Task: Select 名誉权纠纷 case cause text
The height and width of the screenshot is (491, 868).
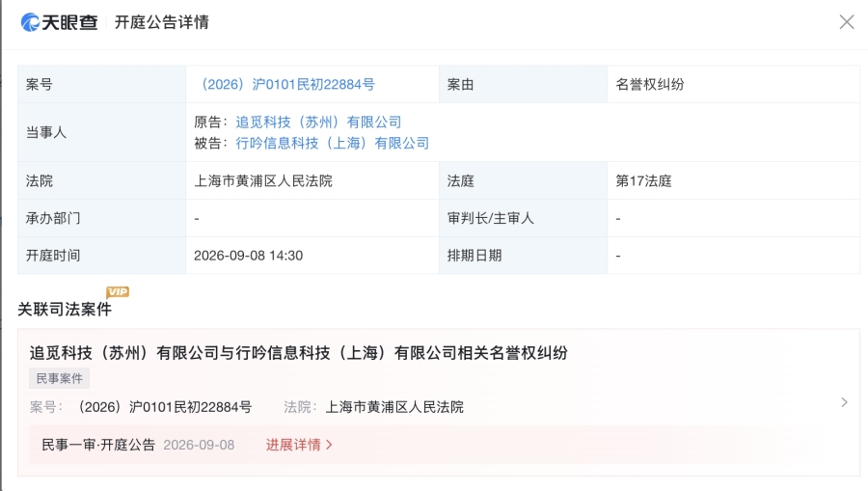Action: click(650, 84)
